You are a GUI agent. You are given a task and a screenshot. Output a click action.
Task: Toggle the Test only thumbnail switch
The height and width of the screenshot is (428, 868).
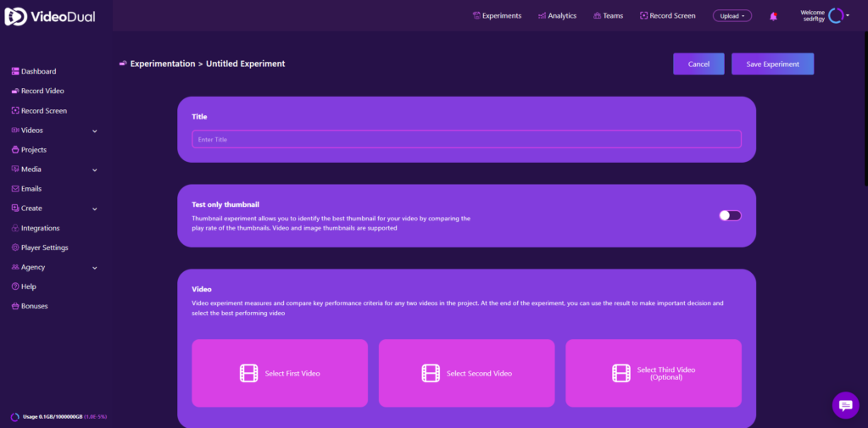tap(730, 215)
